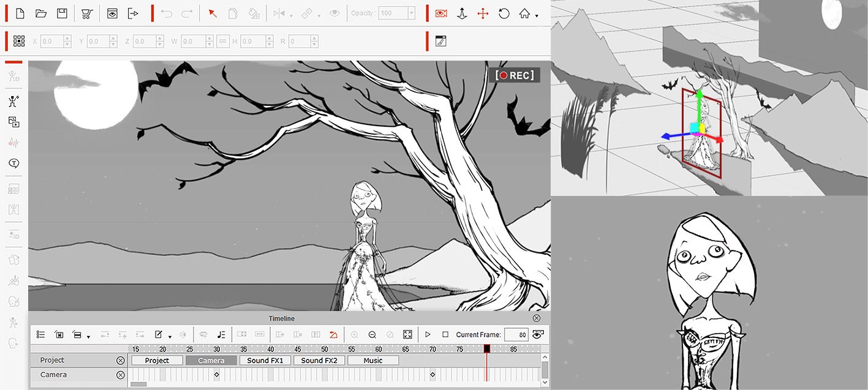
Task: Click the export arrow icon
Action: coord(133,13)
